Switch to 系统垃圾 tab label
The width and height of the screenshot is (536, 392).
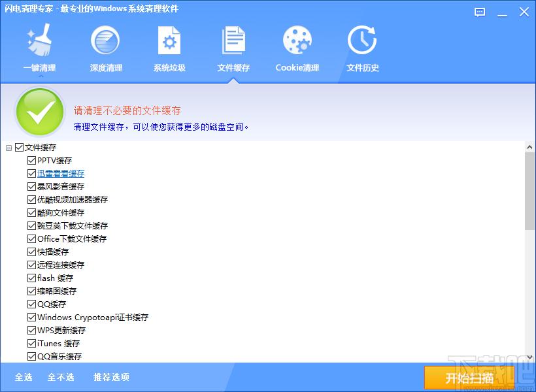coord(169,68)
